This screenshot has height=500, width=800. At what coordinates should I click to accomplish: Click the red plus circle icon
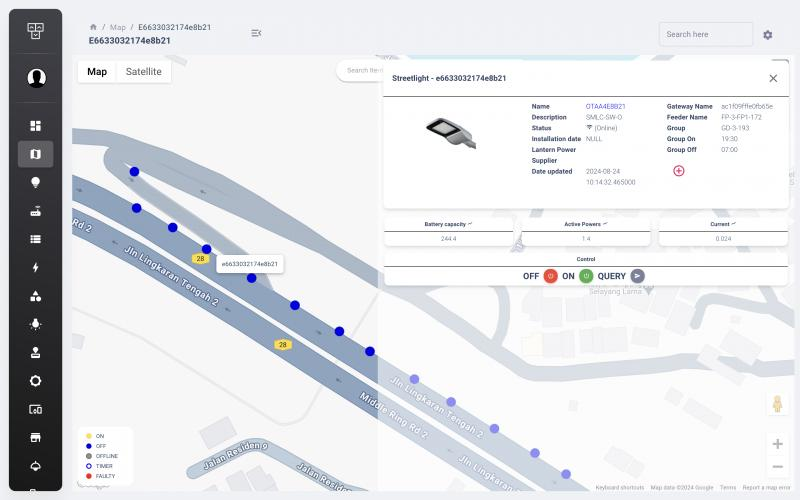tap(679, 171)
